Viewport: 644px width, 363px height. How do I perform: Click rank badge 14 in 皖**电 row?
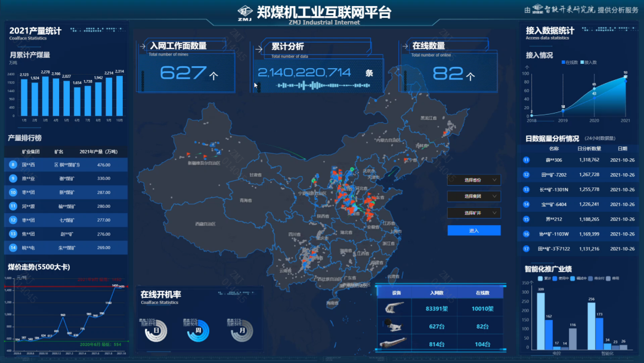pos(13,248)
